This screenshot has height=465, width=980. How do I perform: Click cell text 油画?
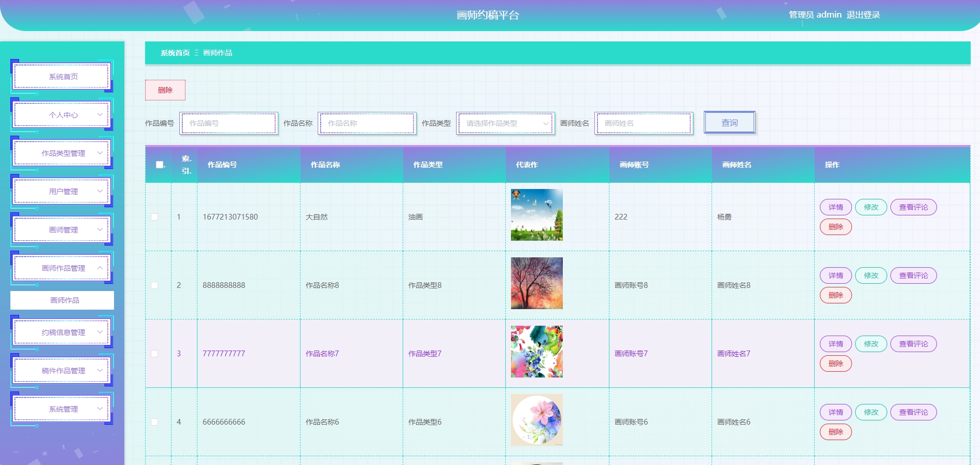pos(416,217)
